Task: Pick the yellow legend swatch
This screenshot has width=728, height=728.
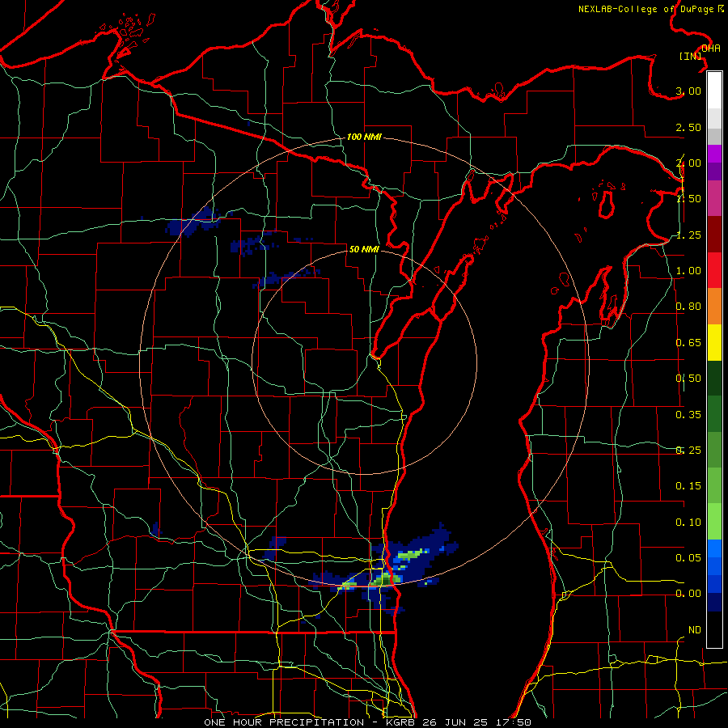Action: (x=714, y=342)
